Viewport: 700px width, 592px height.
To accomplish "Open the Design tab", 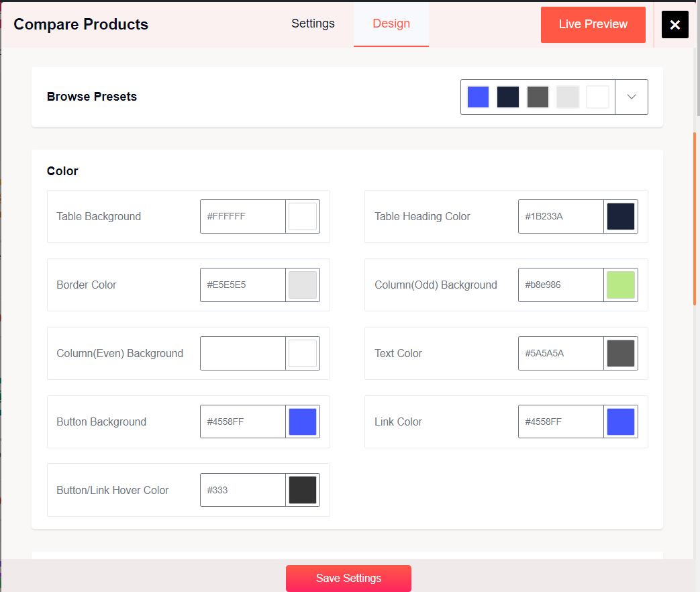I will (391, 23).
